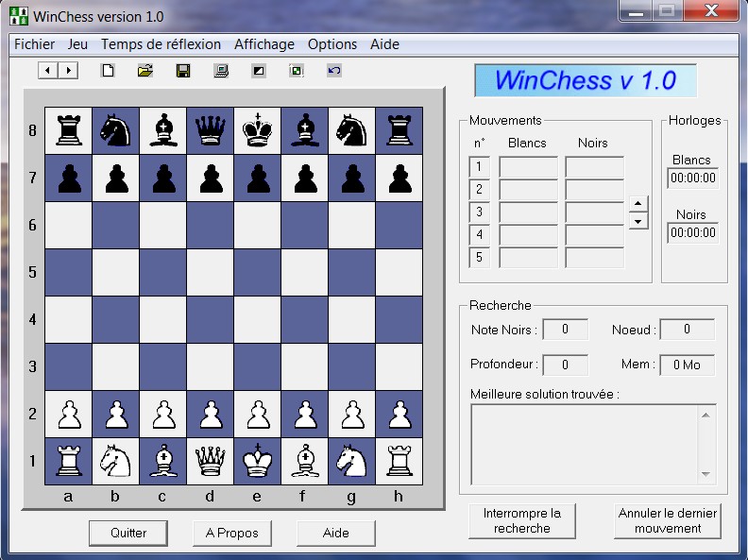Open the Affichage menu
The width and height of the screenshot is (748, 560).
pos(264,44)
